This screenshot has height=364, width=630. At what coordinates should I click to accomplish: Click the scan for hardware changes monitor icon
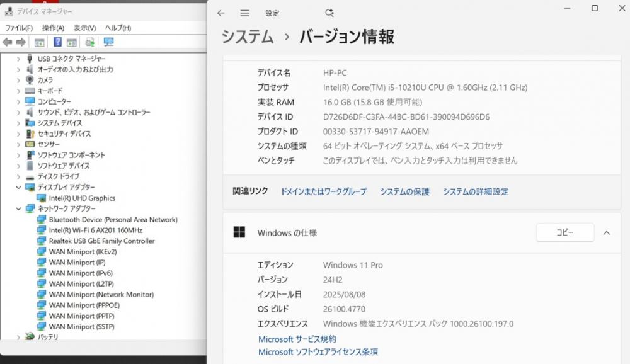pyautogui.click(x=108, y=42)
